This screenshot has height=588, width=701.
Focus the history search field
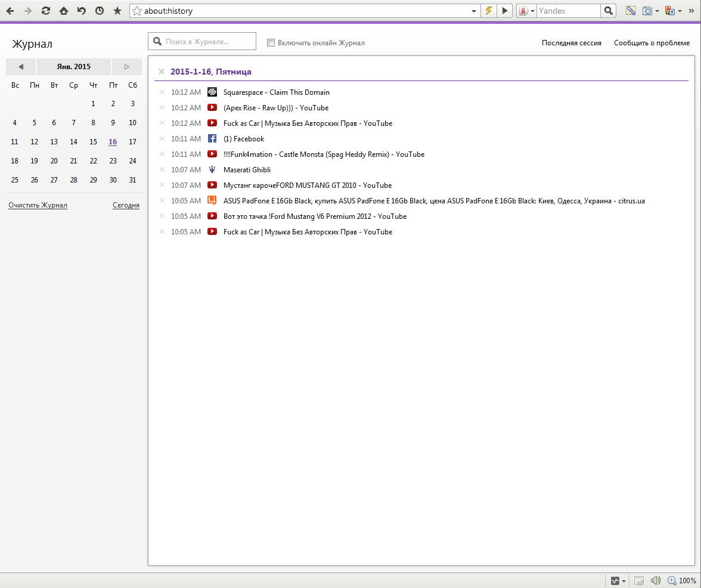tap(202, 41)
